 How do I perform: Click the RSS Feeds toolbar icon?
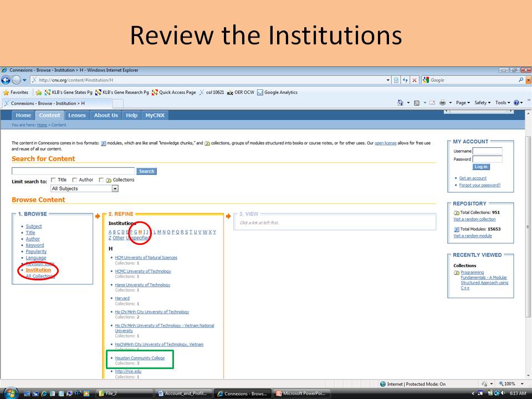[x=417, y=103]
